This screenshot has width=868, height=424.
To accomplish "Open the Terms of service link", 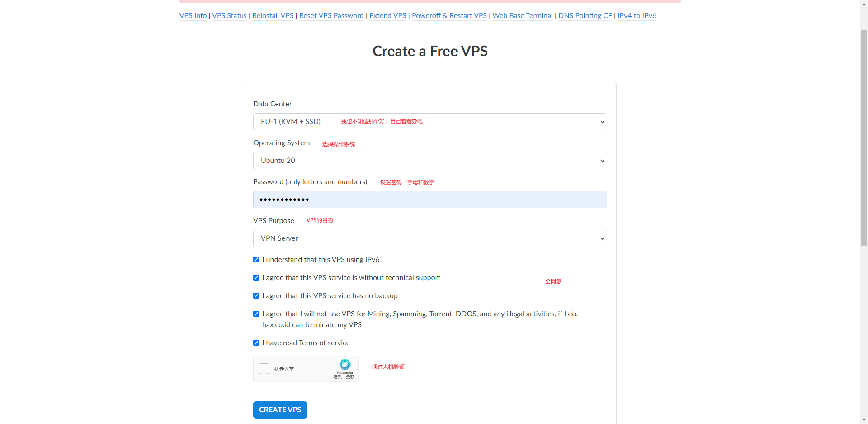I will point(324,343).
